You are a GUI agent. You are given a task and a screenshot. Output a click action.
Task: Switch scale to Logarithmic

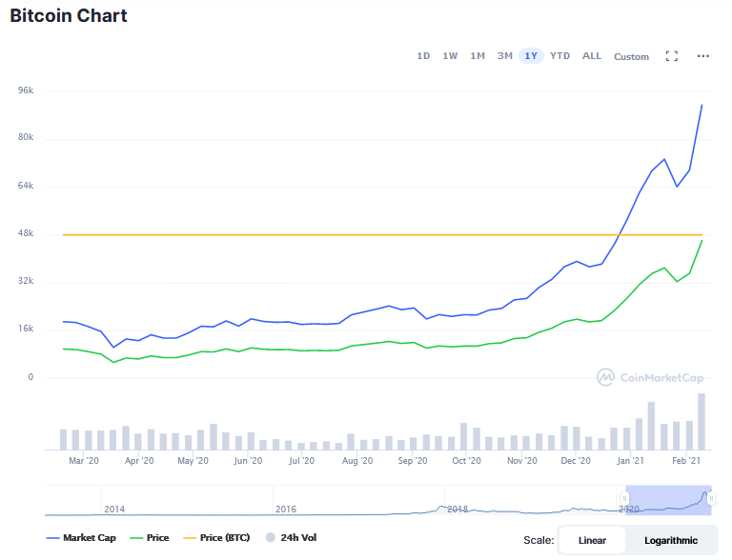671,540
